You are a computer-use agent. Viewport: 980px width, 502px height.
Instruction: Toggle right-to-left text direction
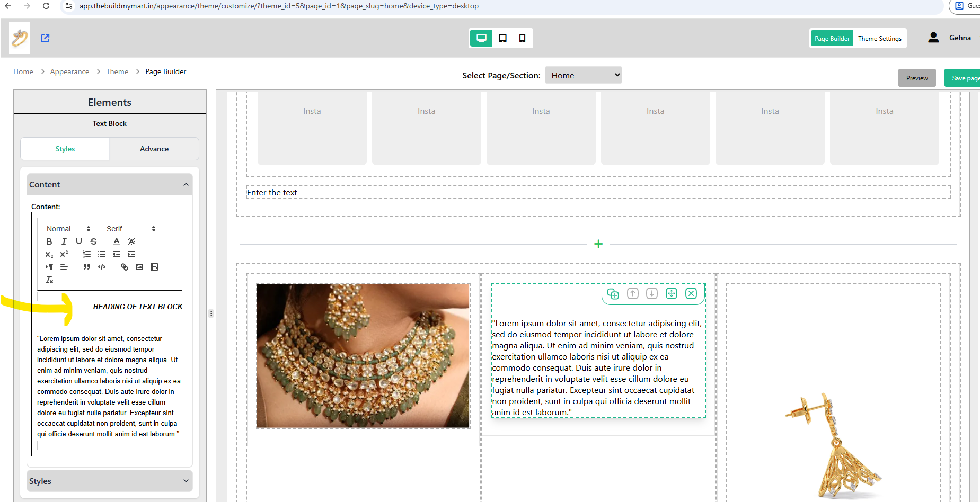pos(49,267)
